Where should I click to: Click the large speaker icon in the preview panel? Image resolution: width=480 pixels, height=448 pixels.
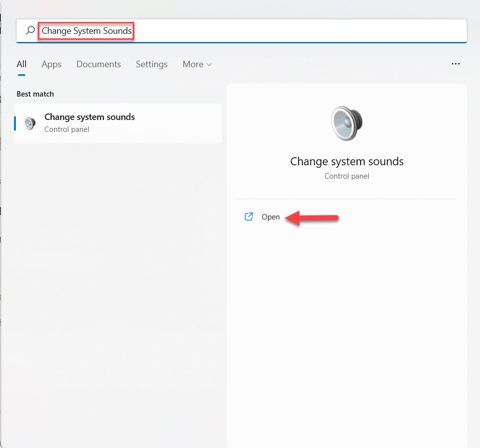pyautogui.click(x=347, y=123)
